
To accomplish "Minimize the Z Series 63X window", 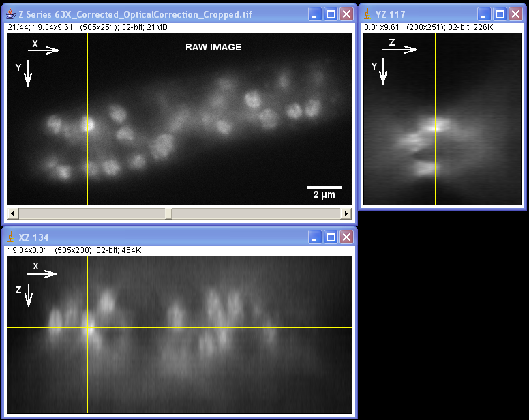I will coord(315,14).
